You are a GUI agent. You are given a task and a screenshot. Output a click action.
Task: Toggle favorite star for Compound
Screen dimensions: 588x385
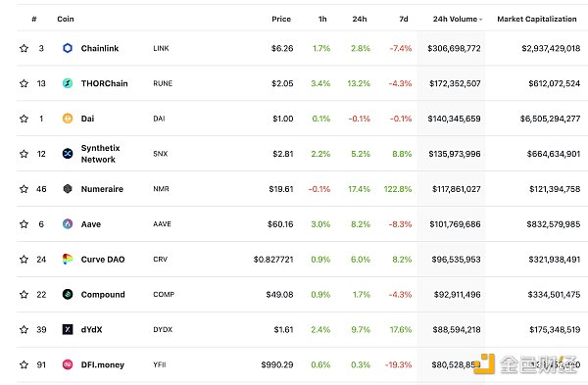point(24,294)
